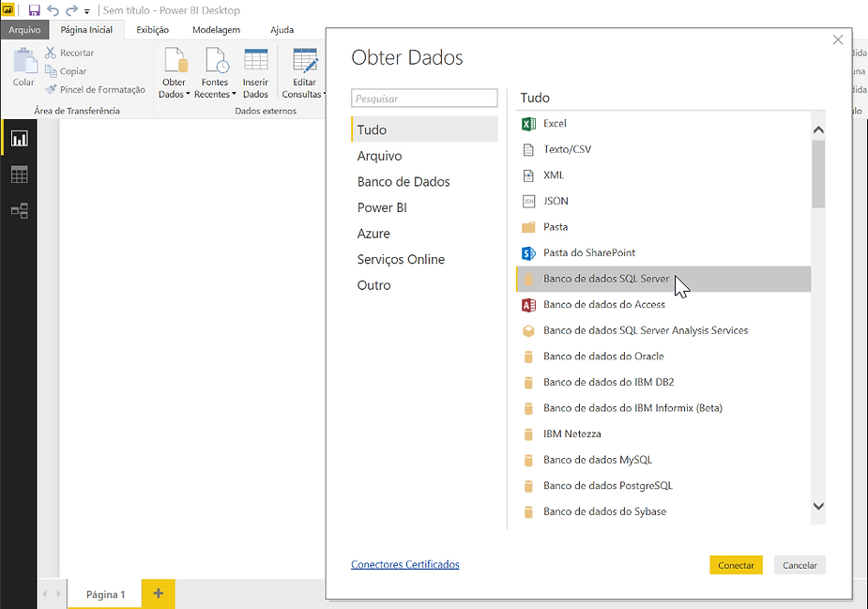Select Banco de dados do IBM DB2 icon
This screenshot has height=609, width=868.
[x=528, y=383]
